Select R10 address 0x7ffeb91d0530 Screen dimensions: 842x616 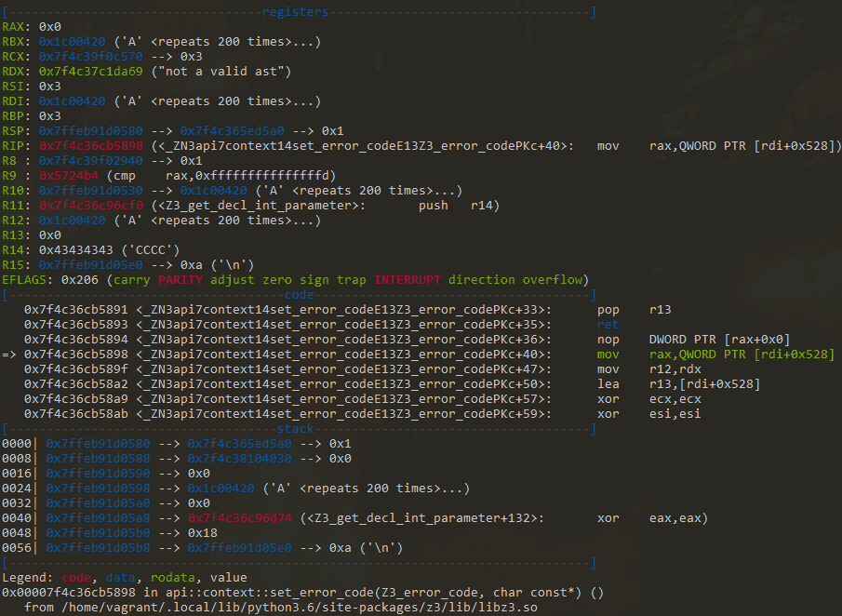coord(91,191)
